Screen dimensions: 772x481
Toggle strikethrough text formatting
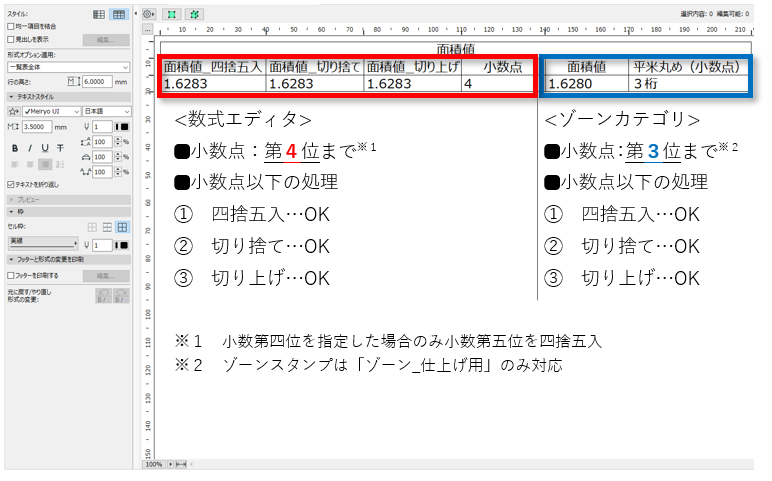(x=60, y=148)
